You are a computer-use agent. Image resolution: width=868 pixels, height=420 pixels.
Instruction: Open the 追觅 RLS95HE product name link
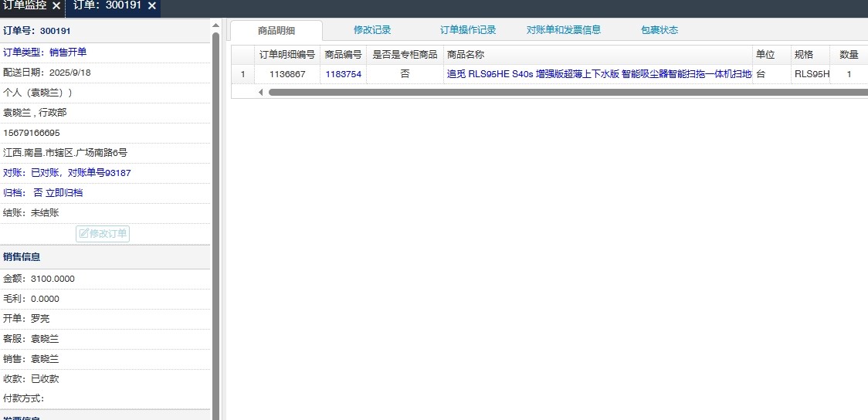[x=598, y=75]
